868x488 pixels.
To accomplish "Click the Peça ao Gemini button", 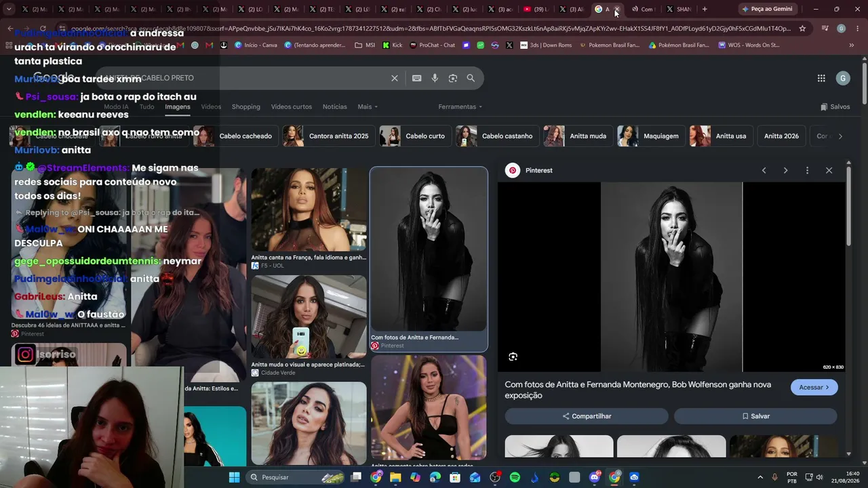I will click(x=767, y=9).
